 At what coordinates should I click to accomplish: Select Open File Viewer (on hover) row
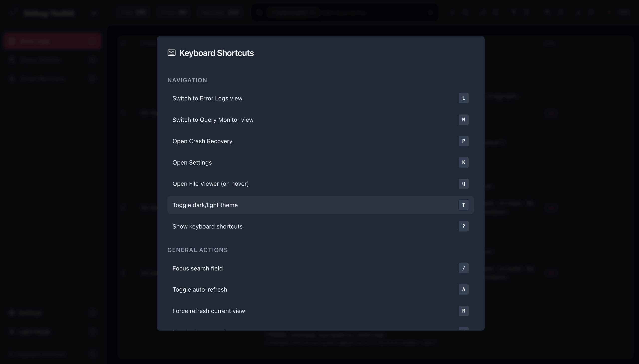coord(210,184)
